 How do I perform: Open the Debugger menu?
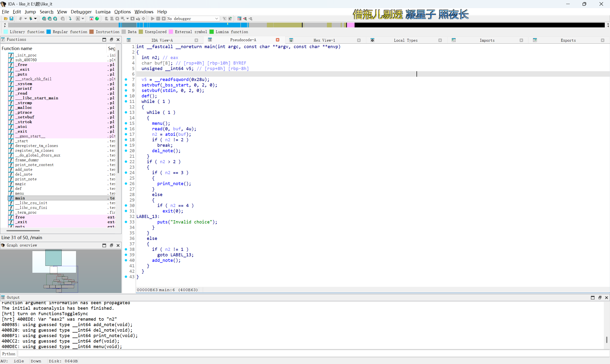(81, 11)
